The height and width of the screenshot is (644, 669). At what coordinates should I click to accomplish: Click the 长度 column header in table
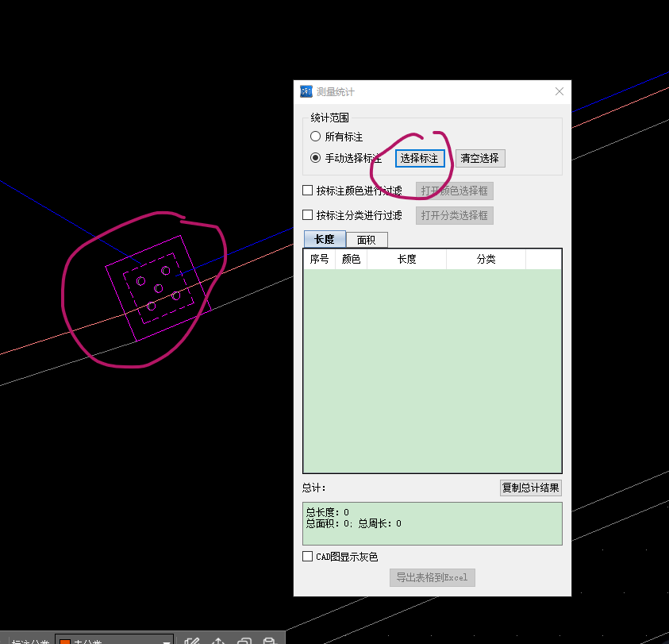[x=406, y=259]
